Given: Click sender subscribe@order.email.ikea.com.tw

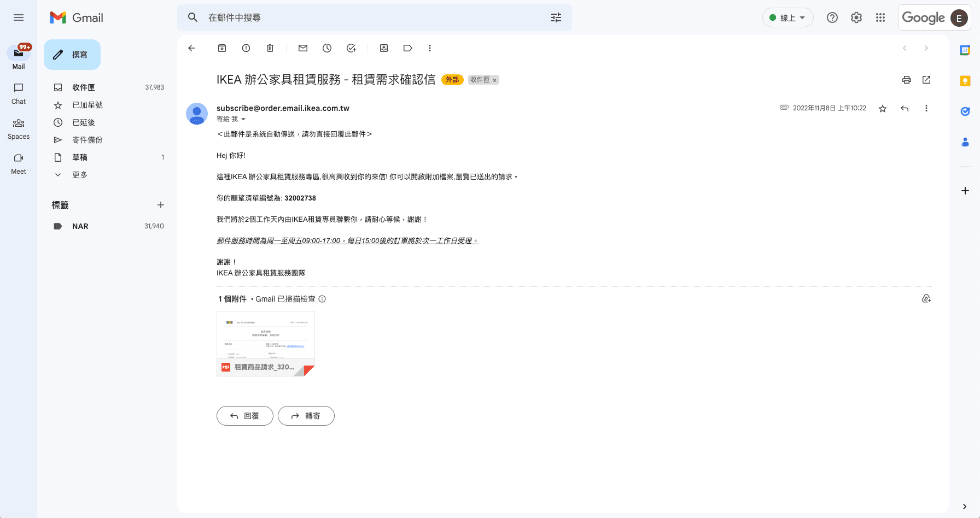Looking at the screenshot, I should pyautogui.click(x=283, y=108).
